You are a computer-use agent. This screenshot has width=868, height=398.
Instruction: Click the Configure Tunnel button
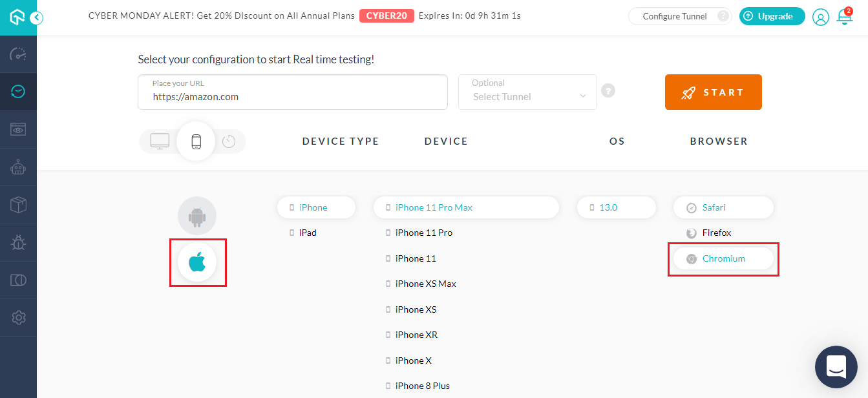point(675,17)
